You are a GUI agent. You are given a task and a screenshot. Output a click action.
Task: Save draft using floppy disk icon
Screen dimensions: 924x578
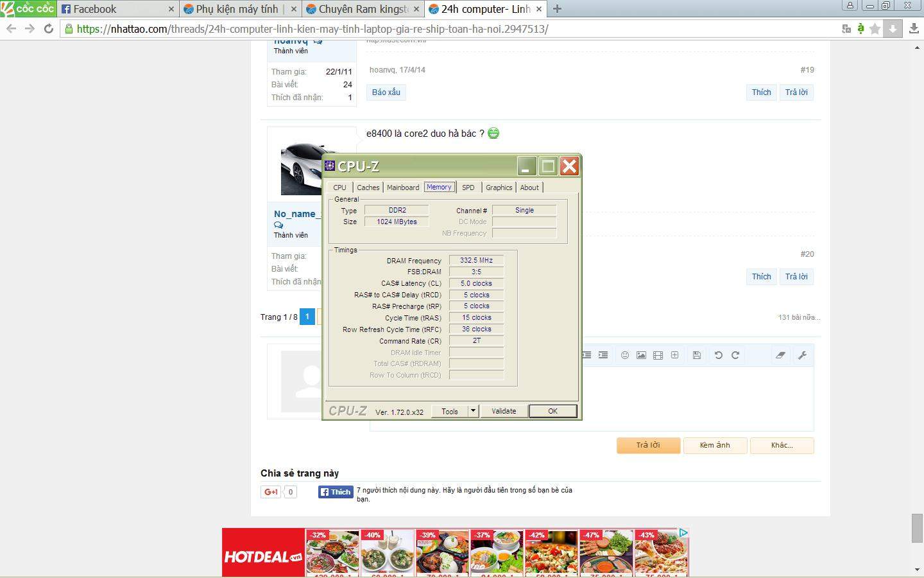[x=697, y=355]
